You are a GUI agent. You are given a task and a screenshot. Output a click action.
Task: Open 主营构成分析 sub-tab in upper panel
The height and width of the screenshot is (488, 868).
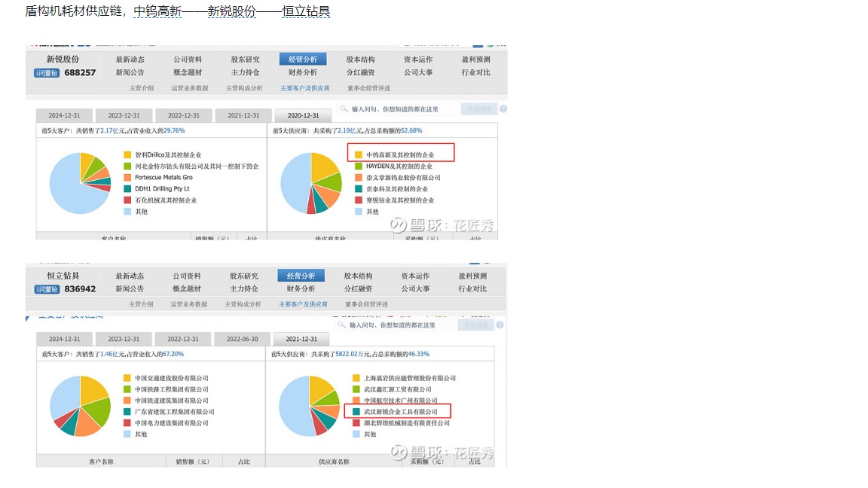tap(244, 88)
